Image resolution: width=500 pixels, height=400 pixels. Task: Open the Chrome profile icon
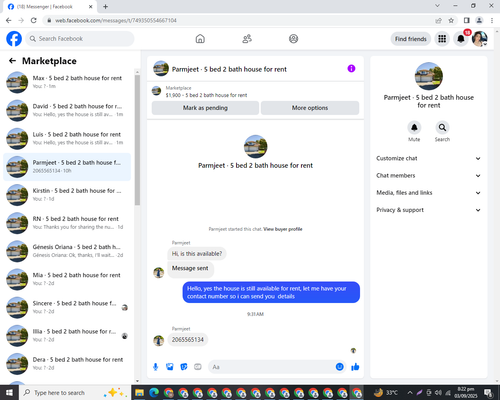coord(479,20)
